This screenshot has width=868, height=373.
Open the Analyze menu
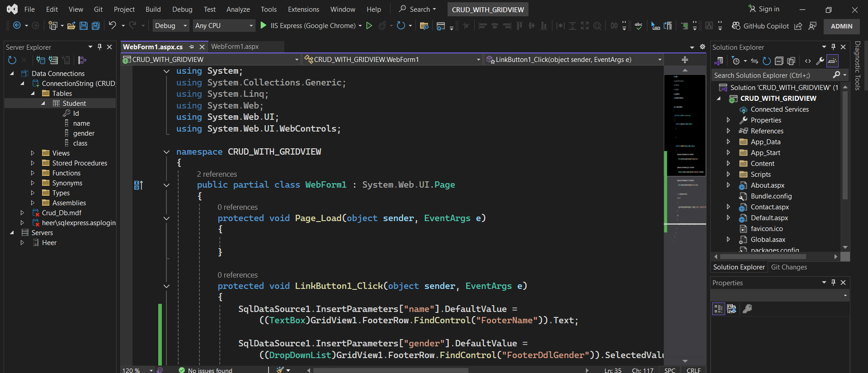[x=238, y=9]
